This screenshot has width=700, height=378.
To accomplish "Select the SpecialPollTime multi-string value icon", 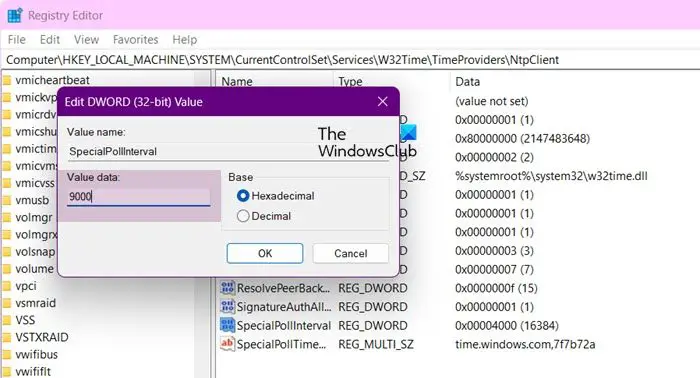I will (227, 344).
